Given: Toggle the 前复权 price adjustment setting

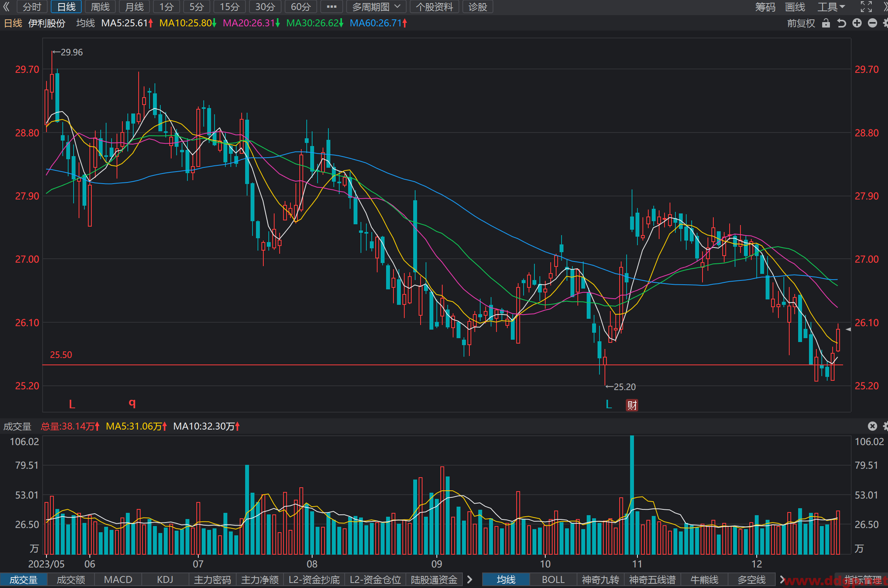Looking at the screenshot, I should [801, 23].
